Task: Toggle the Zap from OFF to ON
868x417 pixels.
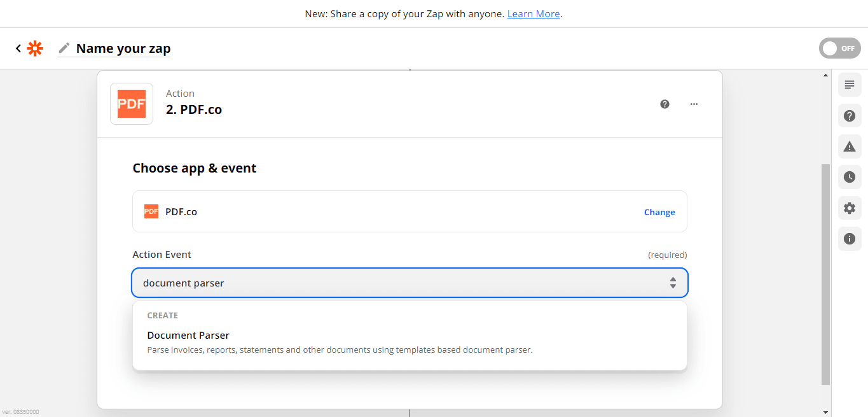Action: (x=839, y=48)
